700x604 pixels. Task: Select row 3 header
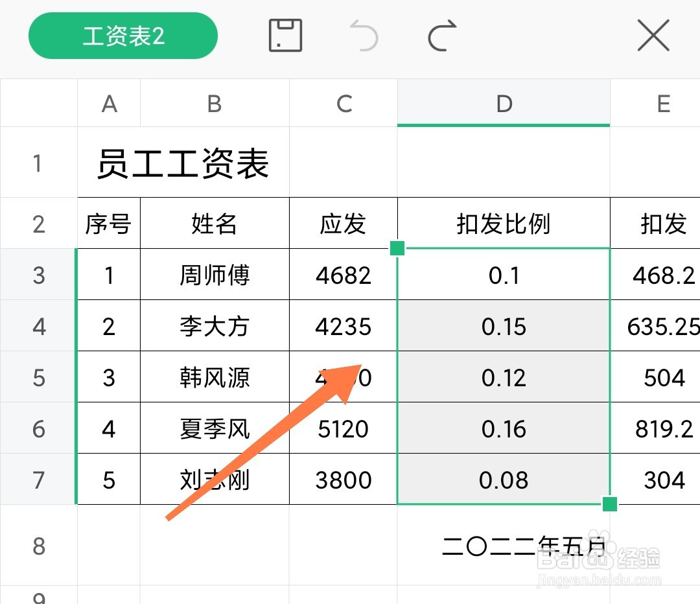click(38, 275)
